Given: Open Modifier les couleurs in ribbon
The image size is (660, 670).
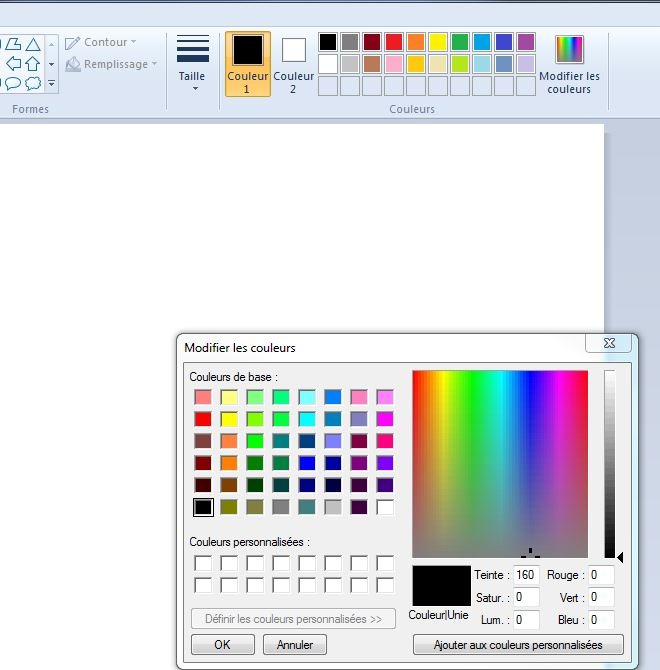Looking at the screenshot, I should (x=569, y=64).
